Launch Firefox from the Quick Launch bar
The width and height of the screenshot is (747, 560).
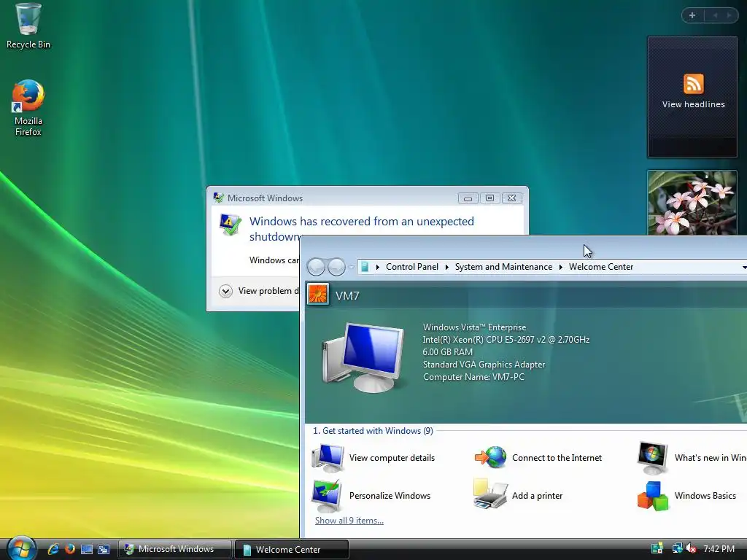pos(70,549)
